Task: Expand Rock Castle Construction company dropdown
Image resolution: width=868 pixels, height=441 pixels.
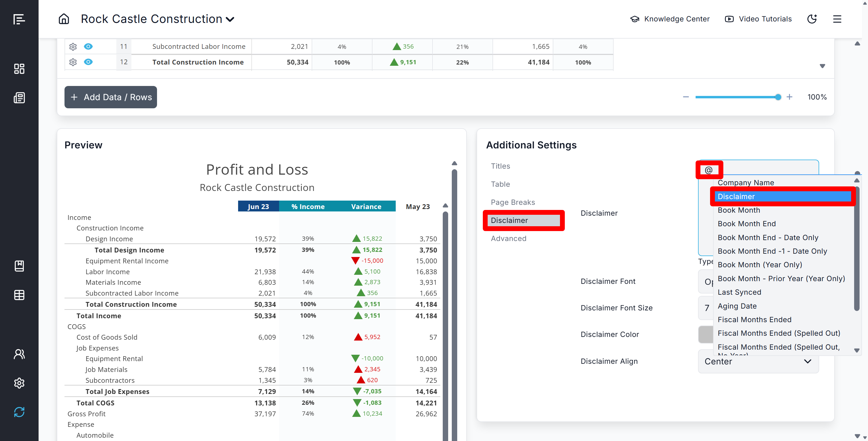Action: coord(230,20)
